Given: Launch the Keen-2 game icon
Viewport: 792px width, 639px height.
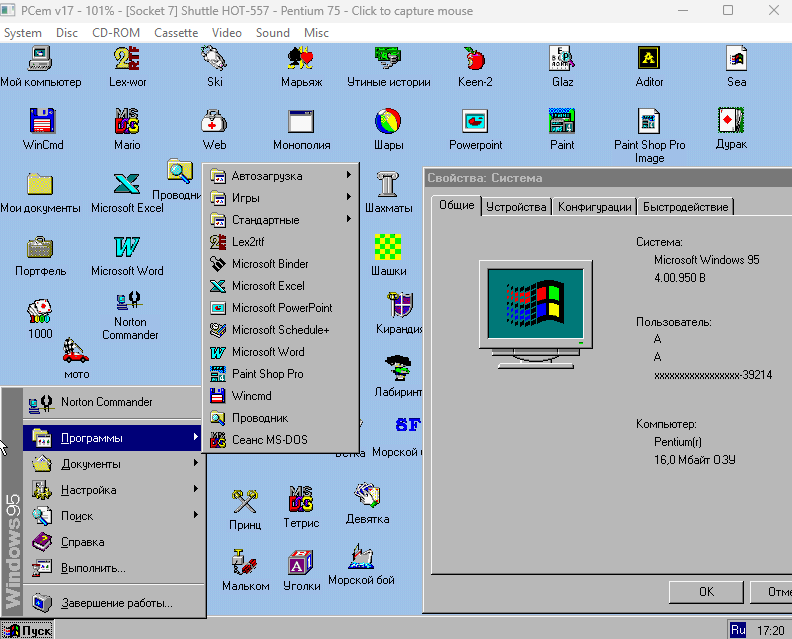Looking at the screenshot, I should pyautogui.click(x=475, y=61).
